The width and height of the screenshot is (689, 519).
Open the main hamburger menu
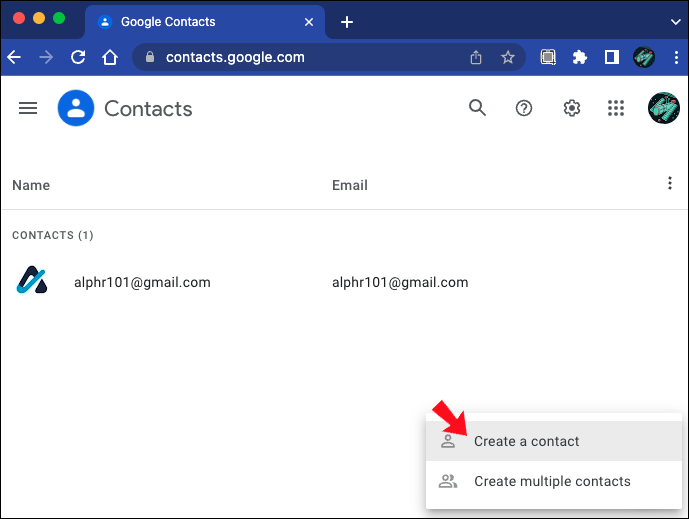[28, 108]
